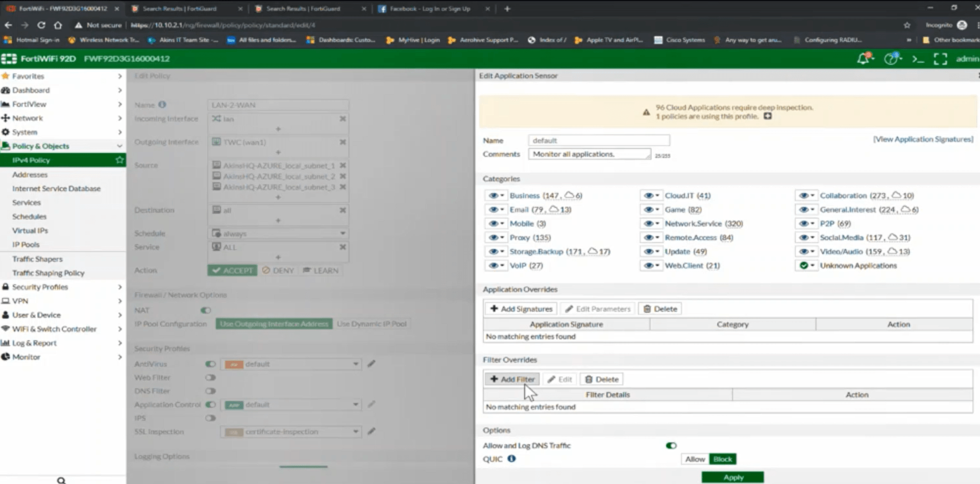Disable the NAT toggle

coord(206,310)
